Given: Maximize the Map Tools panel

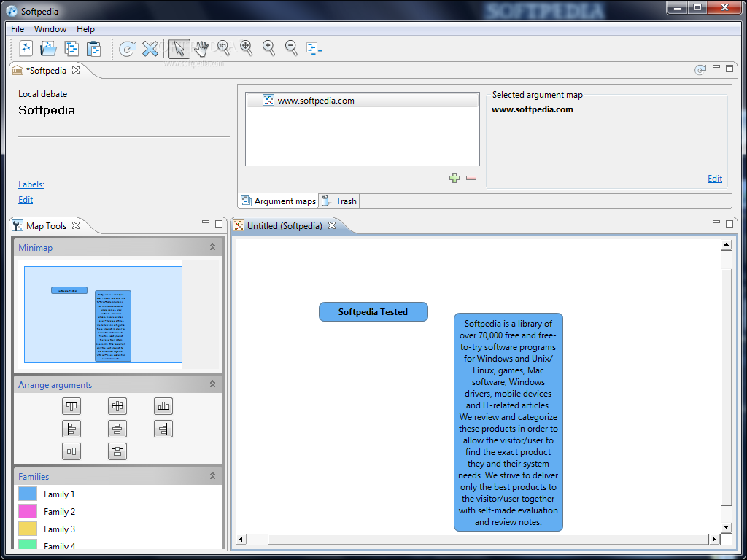Looking at the screenshot, I should point(219,223).
